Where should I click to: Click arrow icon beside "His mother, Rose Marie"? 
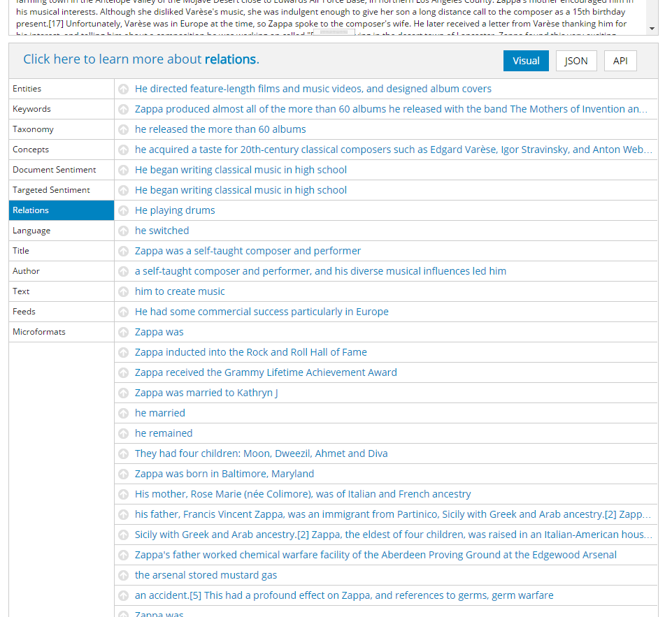pyautogui.click(x=124, y=494)
